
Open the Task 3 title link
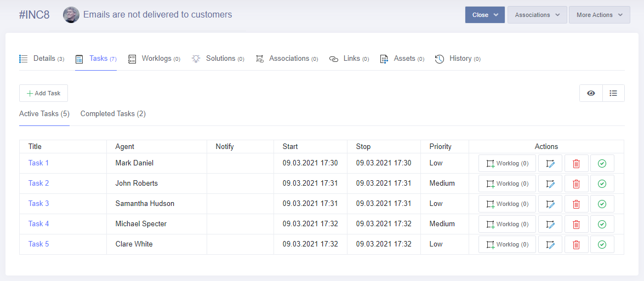click(38, 204)
